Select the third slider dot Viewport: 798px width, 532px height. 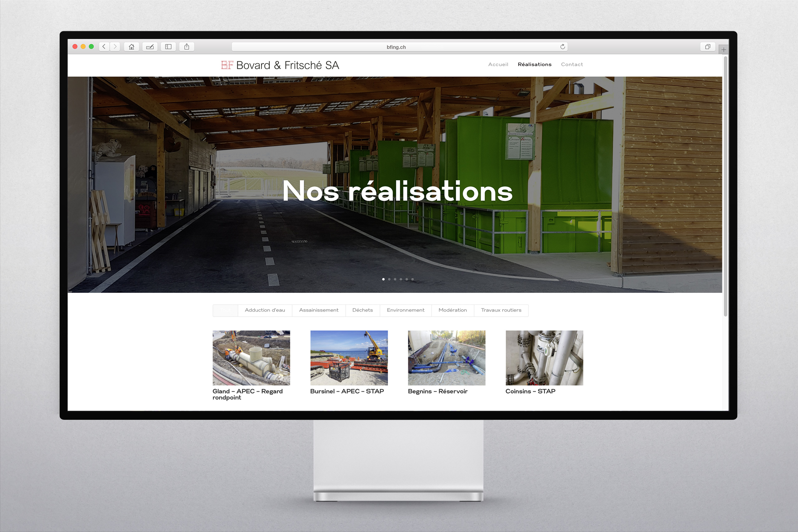(395, 279)
